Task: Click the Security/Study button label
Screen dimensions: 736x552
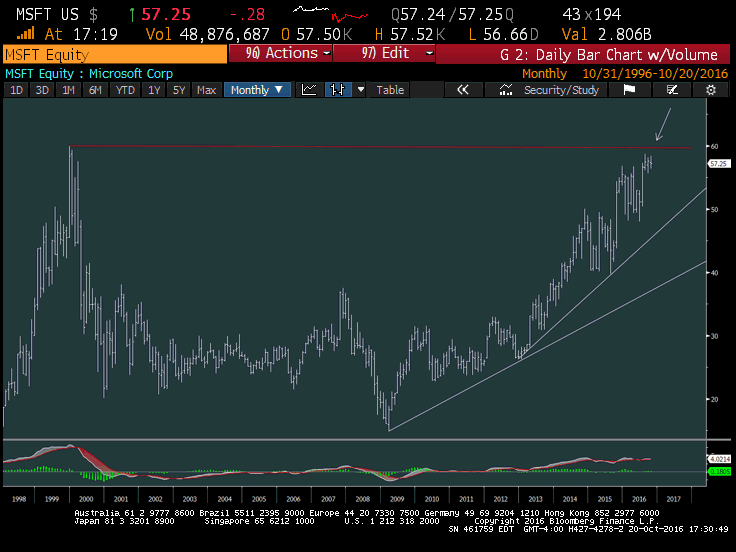Action: (x=561, y=90)
